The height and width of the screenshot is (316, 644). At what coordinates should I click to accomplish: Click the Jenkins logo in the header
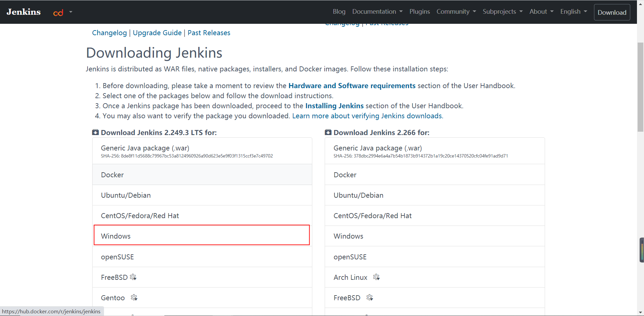tap(23, 12)
